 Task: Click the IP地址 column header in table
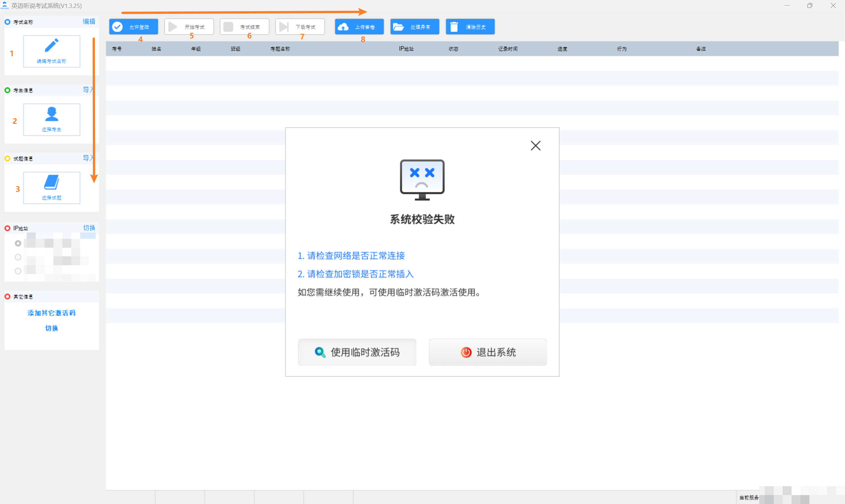pos(406,49)
